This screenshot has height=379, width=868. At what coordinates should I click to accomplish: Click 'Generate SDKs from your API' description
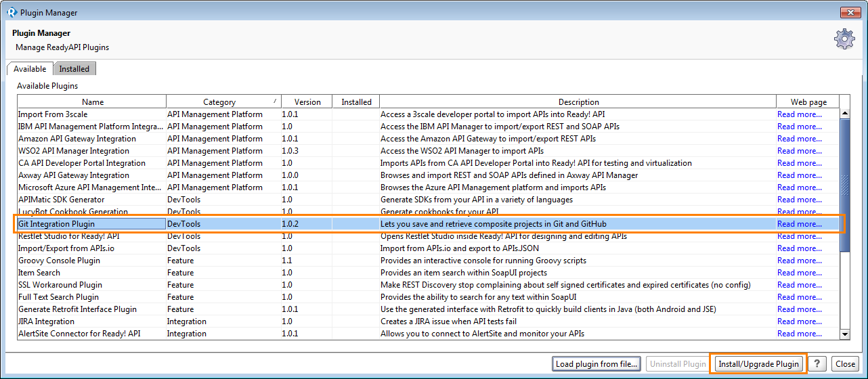pyautogui.click(x=477, y=200)
